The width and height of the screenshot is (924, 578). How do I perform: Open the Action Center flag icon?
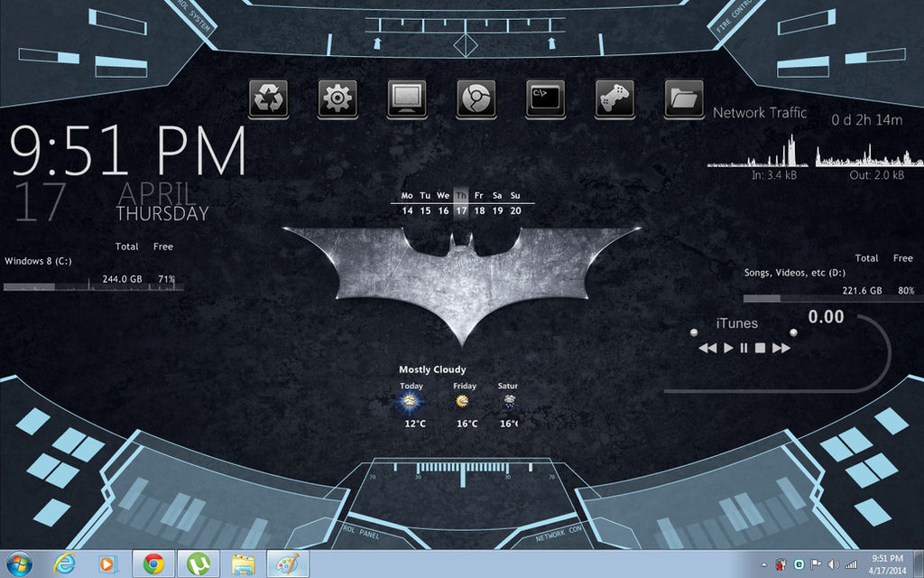(816, 565)
